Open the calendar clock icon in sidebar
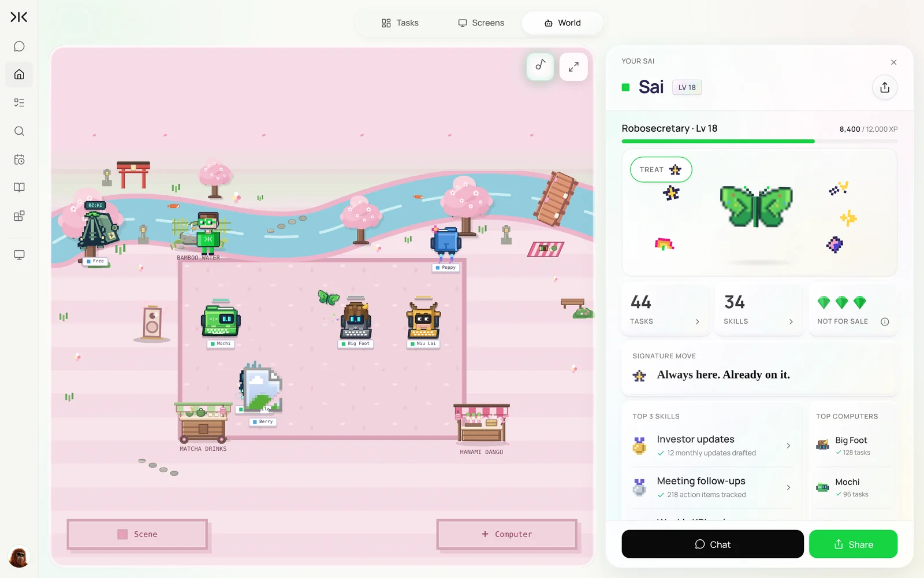 click(19, 160)
